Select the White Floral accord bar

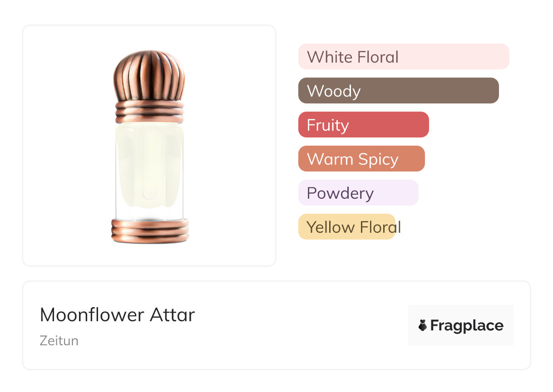pos(403,57)
